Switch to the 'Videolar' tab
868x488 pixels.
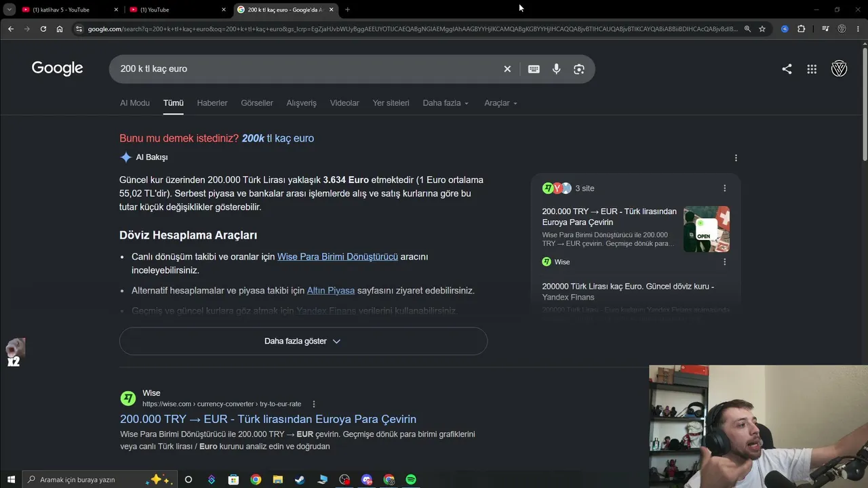(344, 103)
